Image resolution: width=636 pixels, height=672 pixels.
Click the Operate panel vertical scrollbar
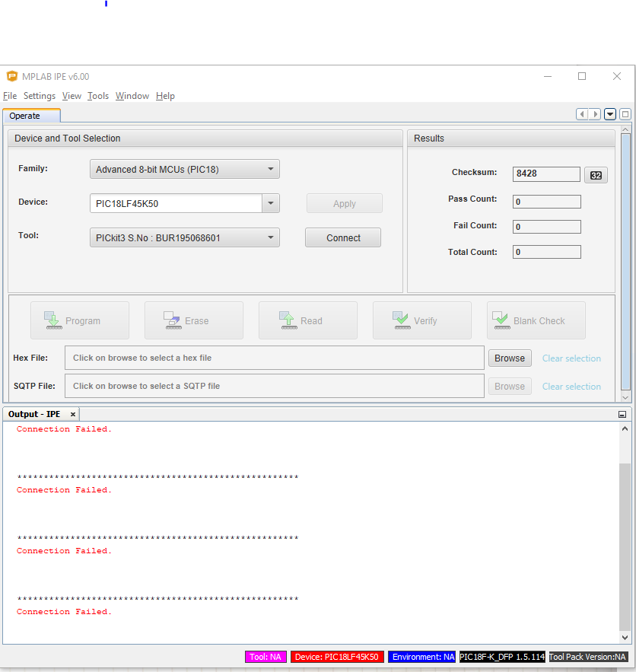coord(625,263)
